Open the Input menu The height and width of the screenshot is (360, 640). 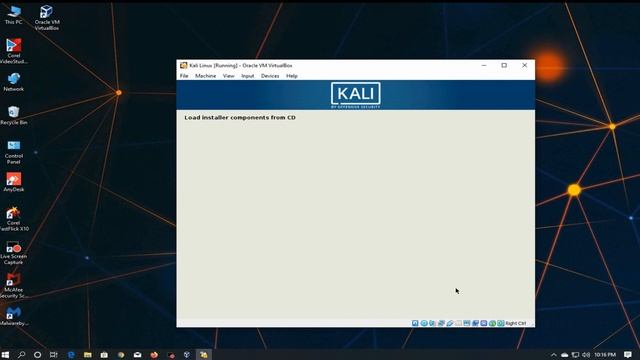coord(247,76)
